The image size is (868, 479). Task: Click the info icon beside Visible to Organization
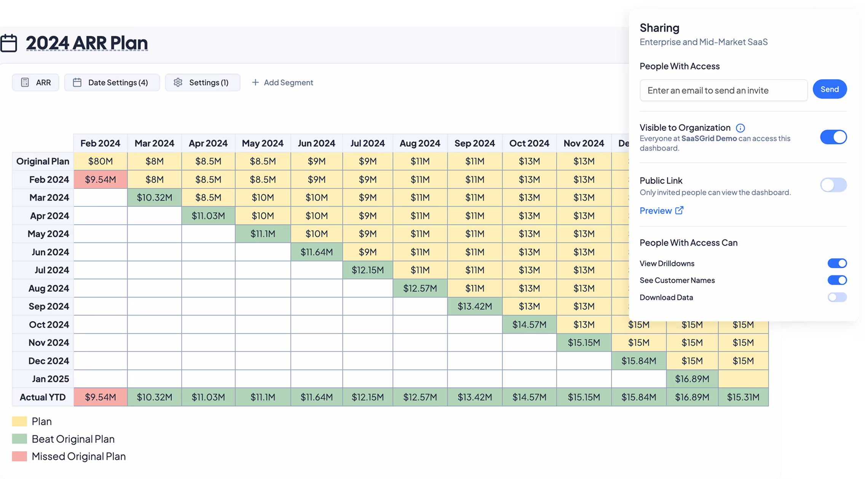(x=740, y=128)
